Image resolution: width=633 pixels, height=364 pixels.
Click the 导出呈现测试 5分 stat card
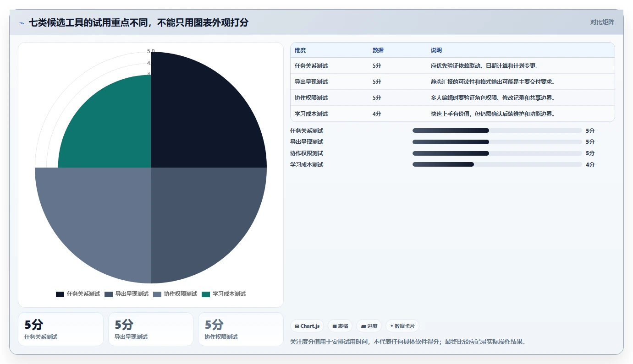click(x=151, y=329)
